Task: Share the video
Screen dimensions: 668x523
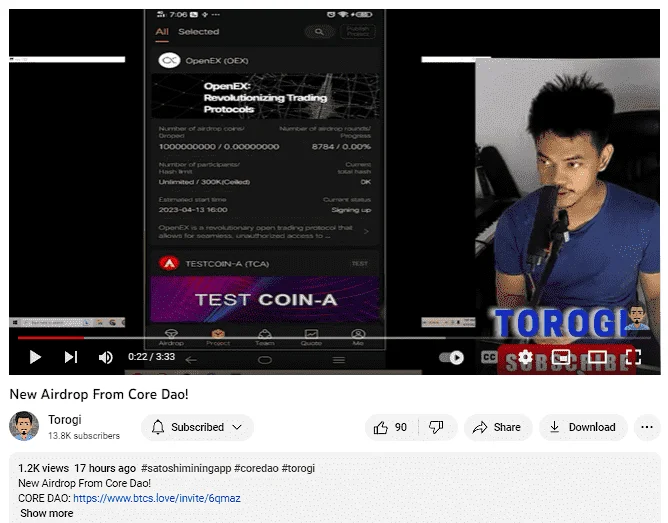Action: [x=497, y=427]
